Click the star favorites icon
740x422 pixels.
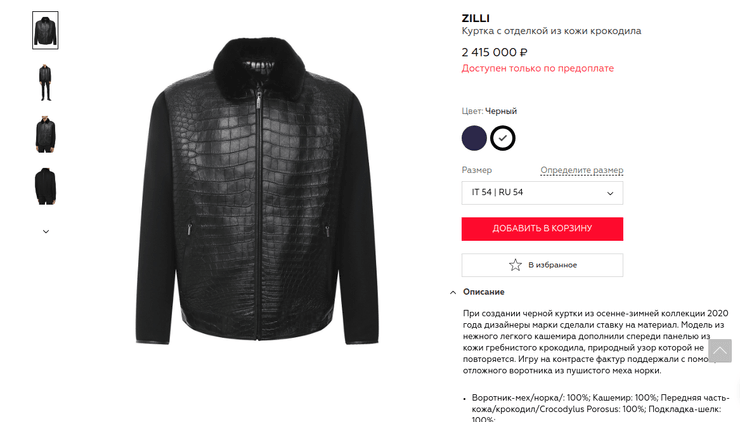pos(515,265)
